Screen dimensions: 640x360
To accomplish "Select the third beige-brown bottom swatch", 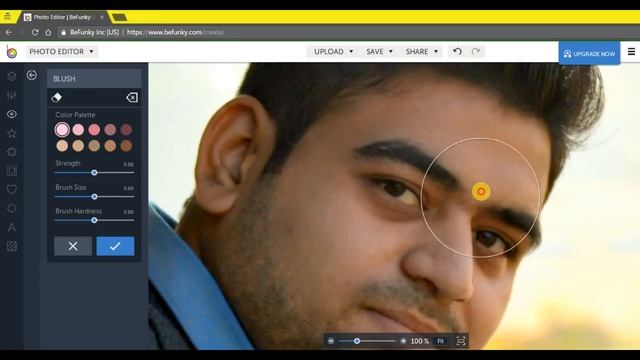I will pyautogui.click(x=94, y=146).
